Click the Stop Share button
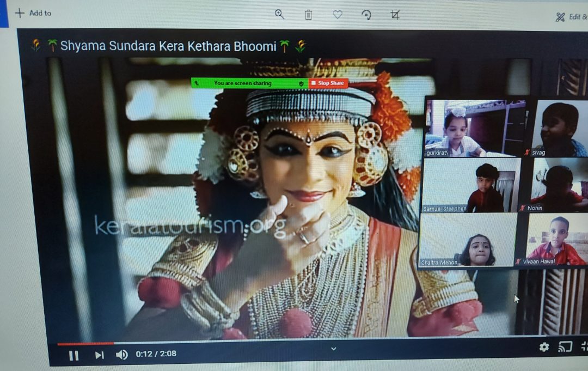Image resolution: width=588 pixels, height=371 pixels. click(328, 83)
